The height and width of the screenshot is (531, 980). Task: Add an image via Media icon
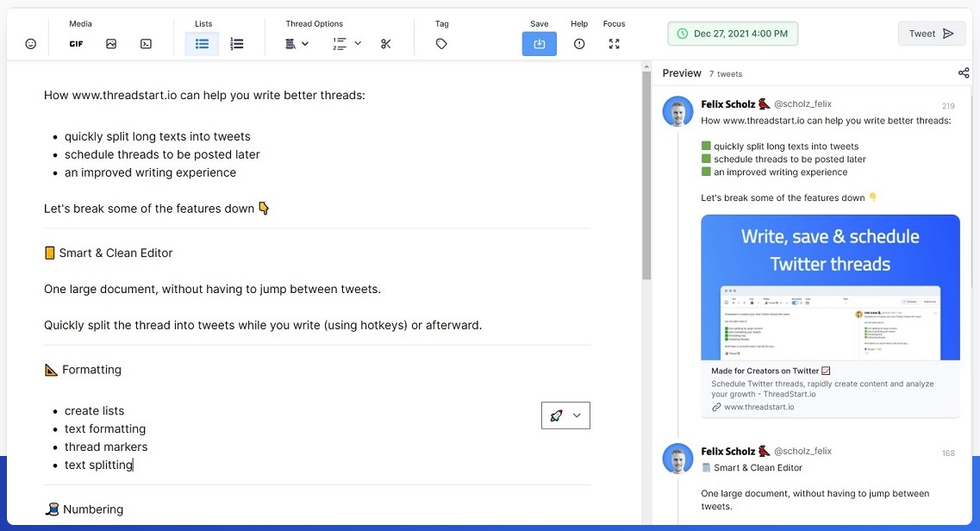(111, 44)
